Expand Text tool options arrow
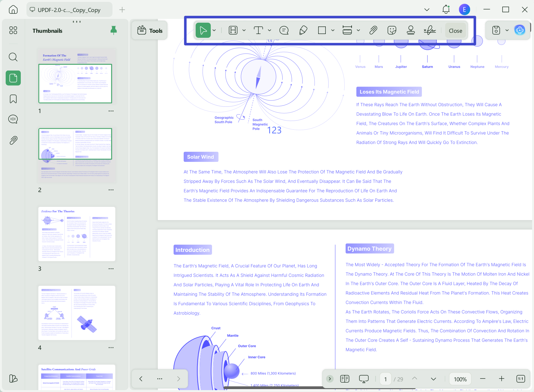534x392 pixels. point(269,31)
